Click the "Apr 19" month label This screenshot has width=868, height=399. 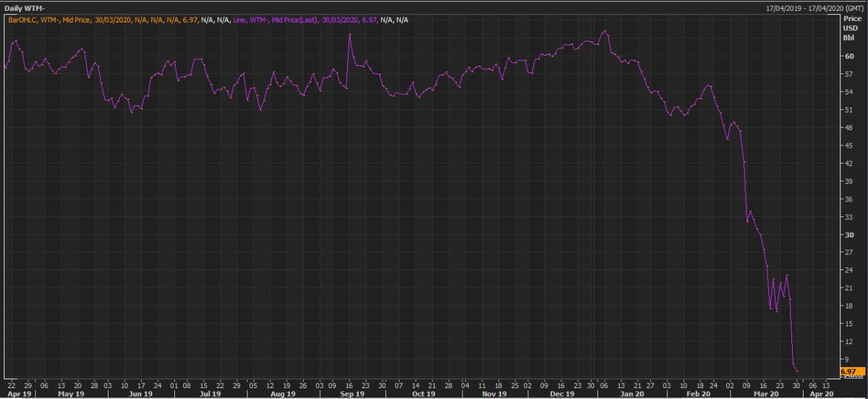click(20, 394)
